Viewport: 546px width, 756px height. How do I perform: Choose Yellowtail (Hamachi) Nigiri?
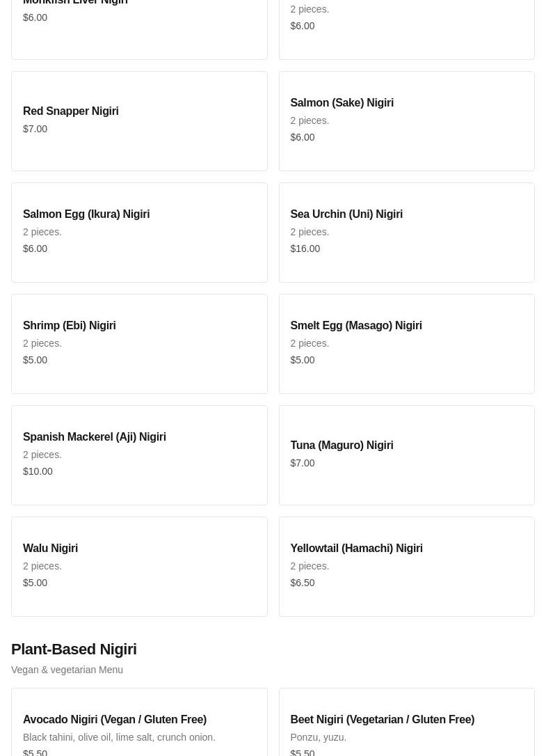point(406,566)
